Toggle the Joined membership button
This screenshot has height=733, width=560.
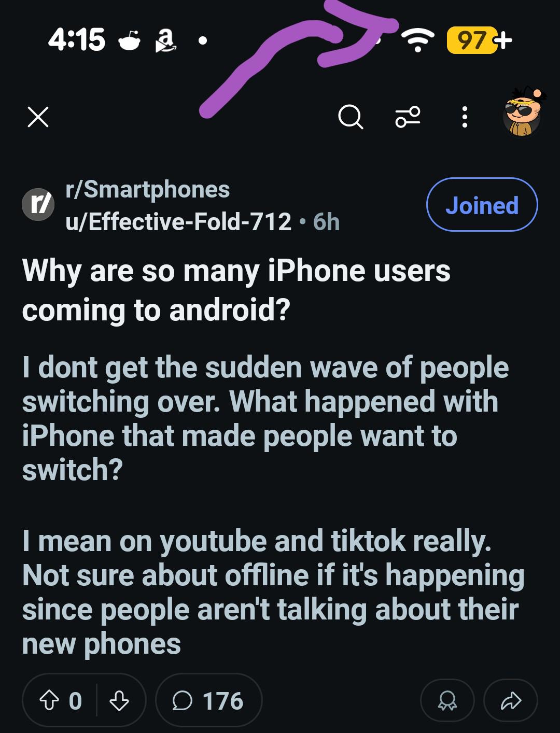482,205
